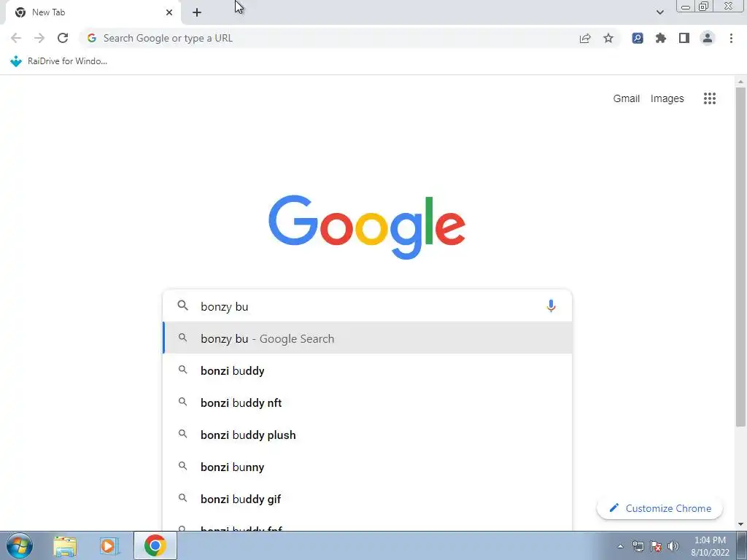Screen dimensions: 747x560
Task: Choose the 'bonzi bunny' suggestion
Action: (368, 467)
